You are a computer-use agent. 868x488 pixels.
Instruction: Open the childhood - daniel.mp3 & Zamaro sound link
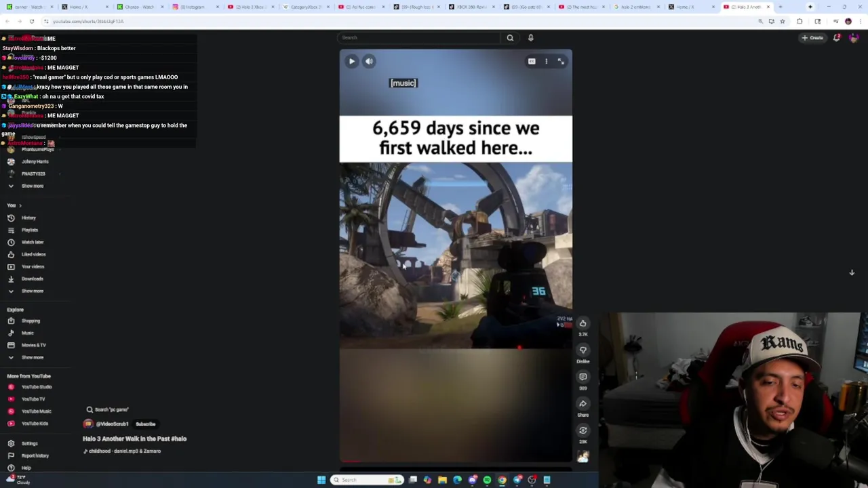pyautogui.click(x=122, y=451)
